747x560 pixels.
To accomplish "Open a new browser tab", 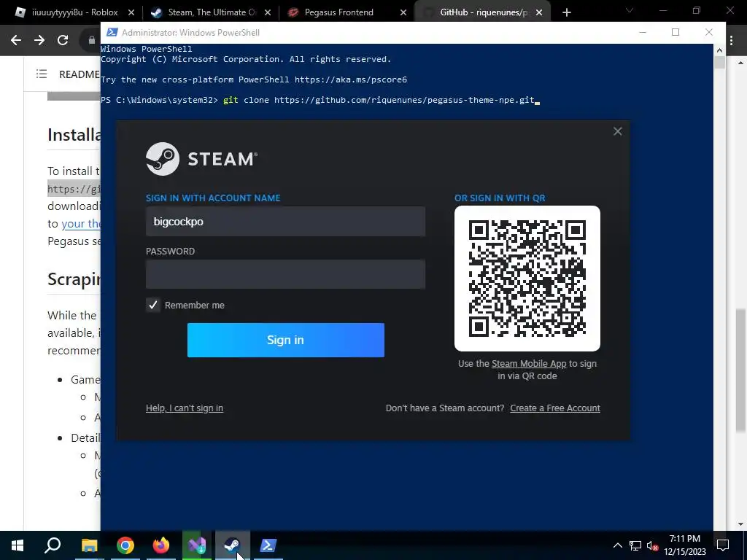I will 566,12.
